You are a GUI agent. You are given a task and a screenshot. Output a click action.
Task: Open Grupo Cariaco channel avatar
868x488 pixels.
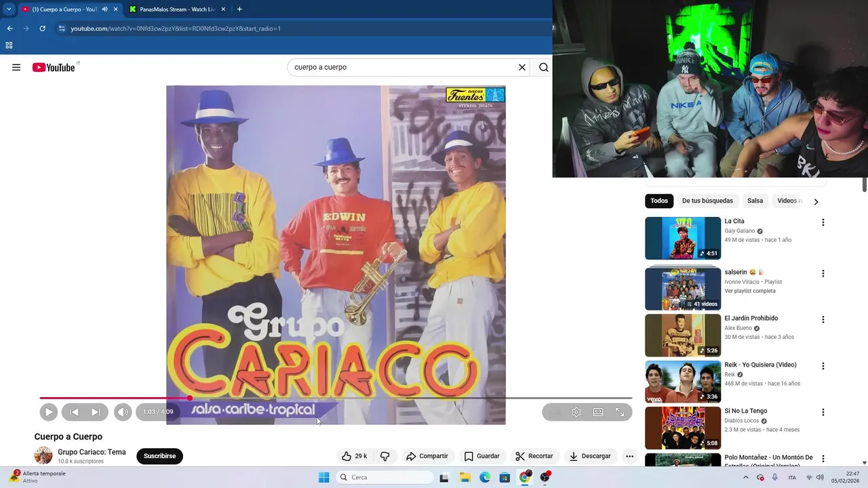[x=43, y=455]
